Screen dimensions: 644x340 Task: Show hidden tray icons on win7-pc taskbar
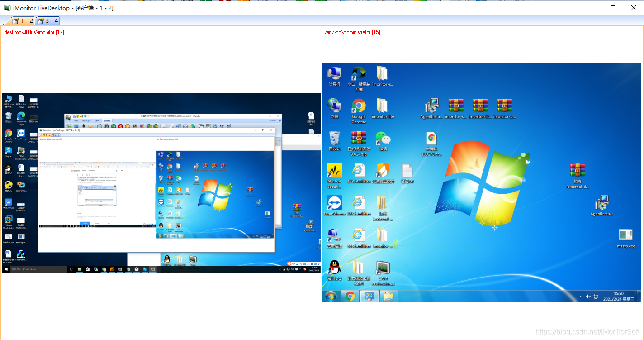tap(581, 297)
